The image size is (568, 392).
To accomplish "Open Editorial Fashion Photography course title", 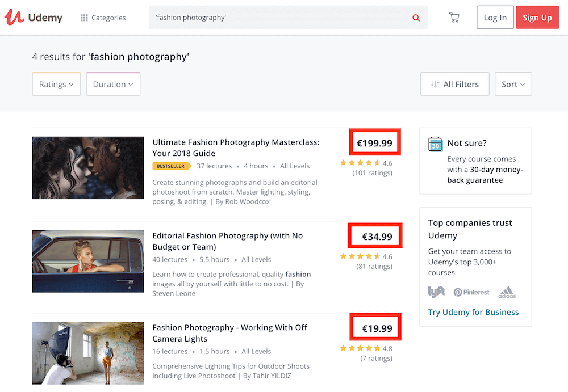I will (x=227, y=241).
